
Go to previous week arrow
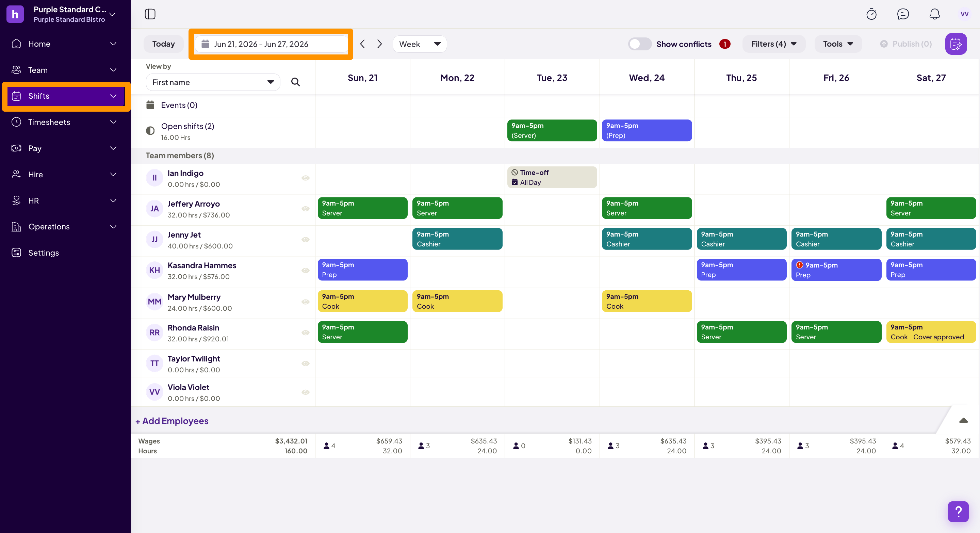click(x=362, y=44)
